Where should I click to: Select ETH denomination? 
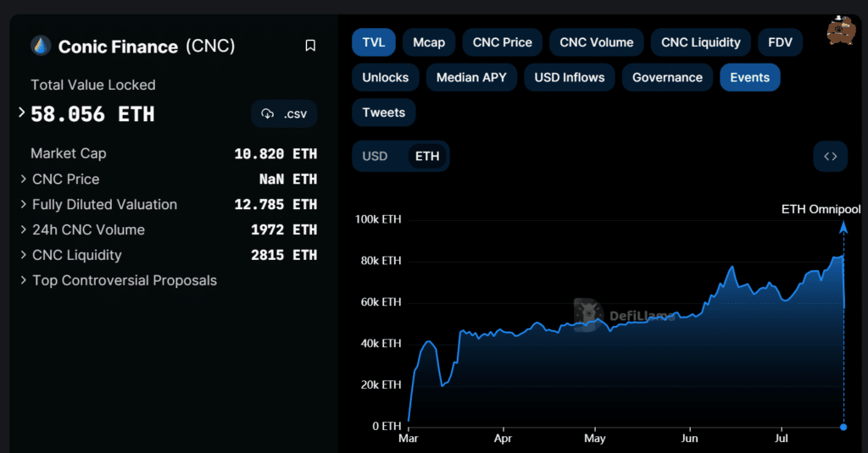[x=427, y=157]
